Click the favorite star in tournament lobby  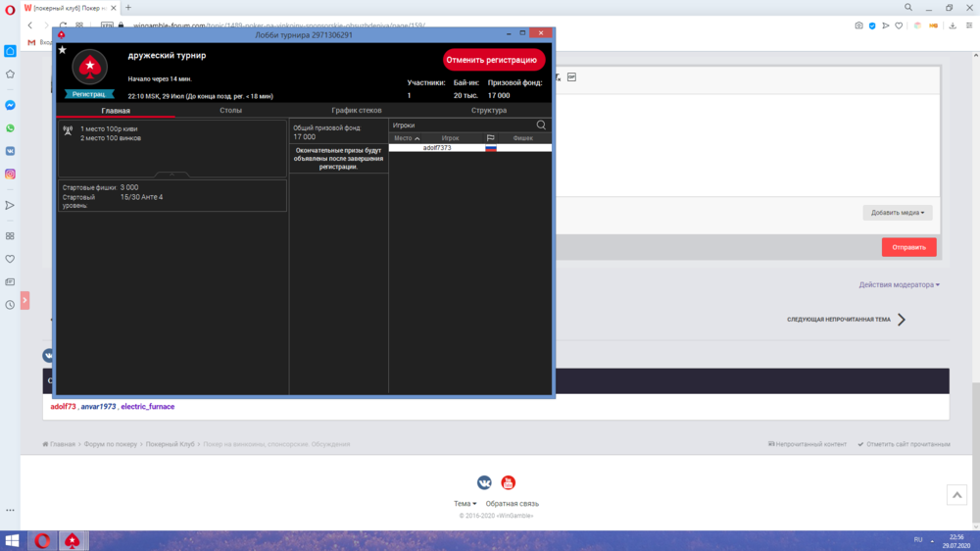pyautogui.click(x=63, y=49)
